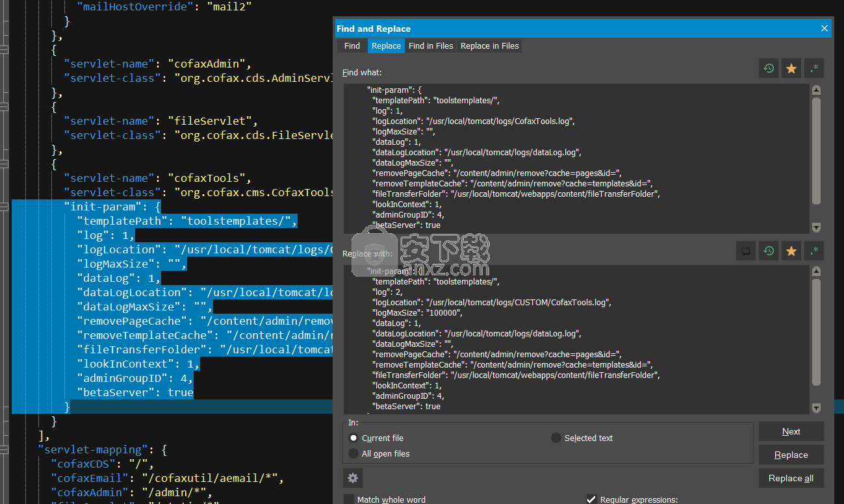Click "lookInContext": 1 in the editor
This screenshot has height=504, width=844.
tap(138, 364)
